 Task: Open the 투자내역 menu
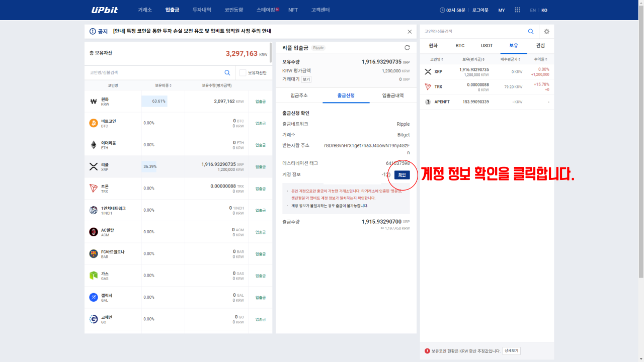point(202,10)
